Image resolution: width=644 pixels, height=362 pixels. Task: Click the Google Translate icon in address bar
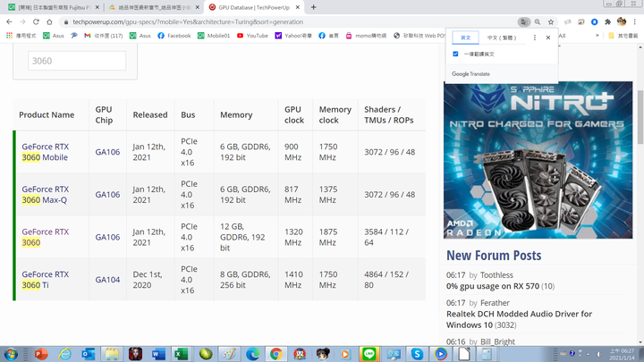(523, 21)
